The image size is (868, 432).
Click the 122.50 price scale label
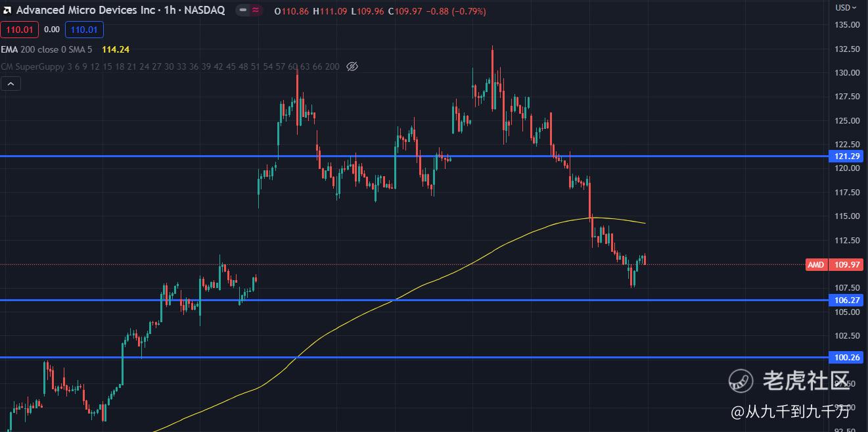[847, 145]
